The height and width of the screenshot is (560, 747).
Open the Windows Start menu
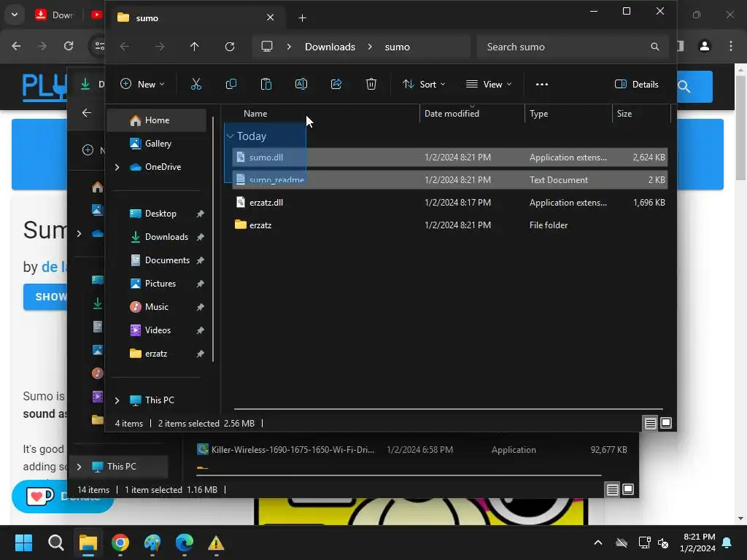point(23,542)
